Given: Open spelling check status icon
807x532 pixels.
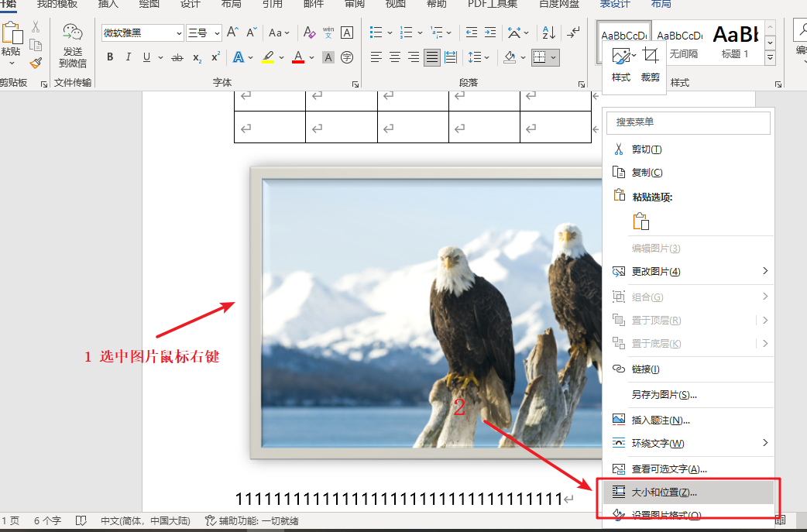Looking at the screenshot, I should tap(81, 520).
